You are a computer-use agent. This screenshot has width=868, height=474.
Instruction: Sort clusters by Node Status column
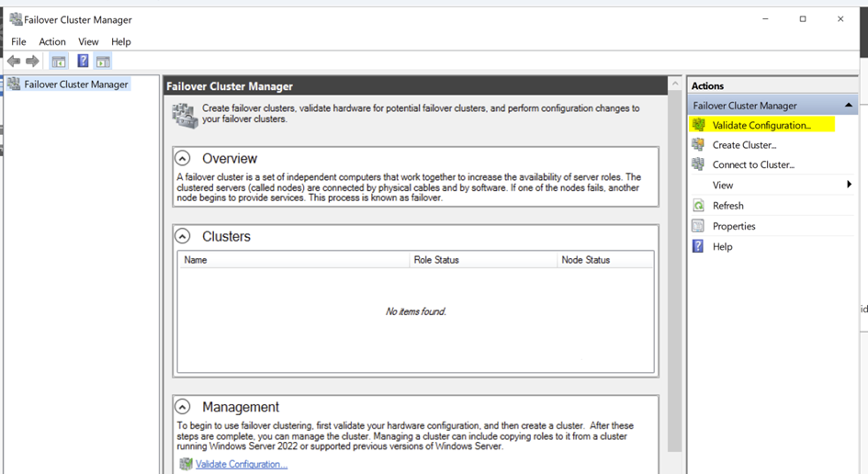pos(605,260)
